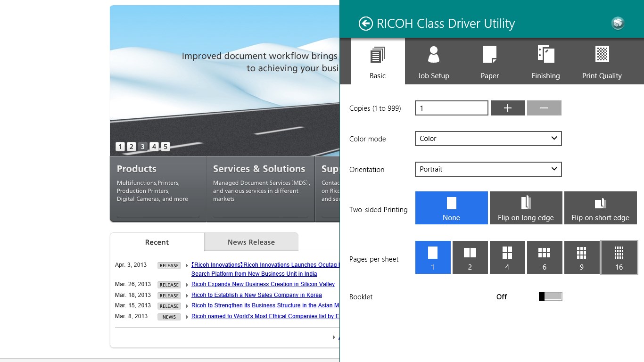Select Flip on long edge option
644x362 pixels.
pos(526,208)
